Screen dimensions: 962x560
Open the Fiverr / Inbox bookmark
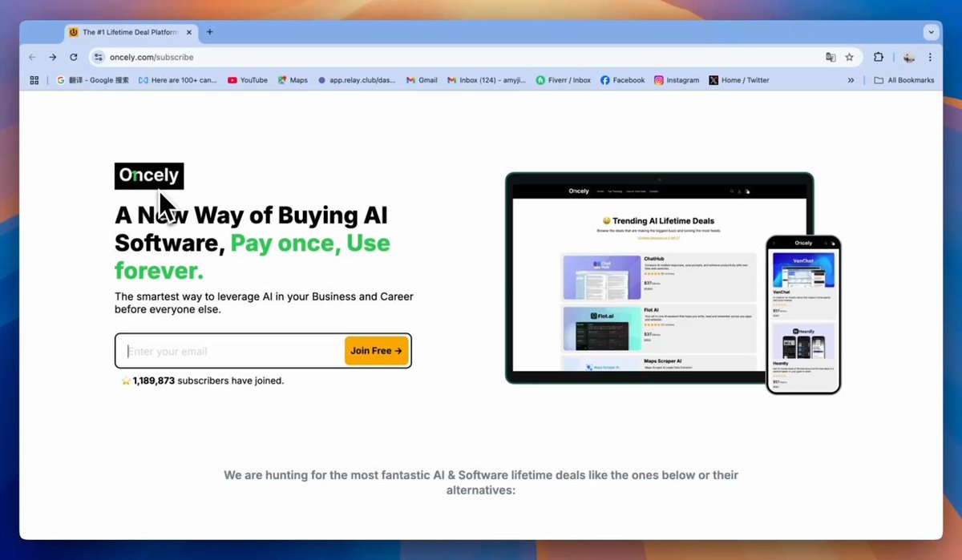(x=564, y=80)
